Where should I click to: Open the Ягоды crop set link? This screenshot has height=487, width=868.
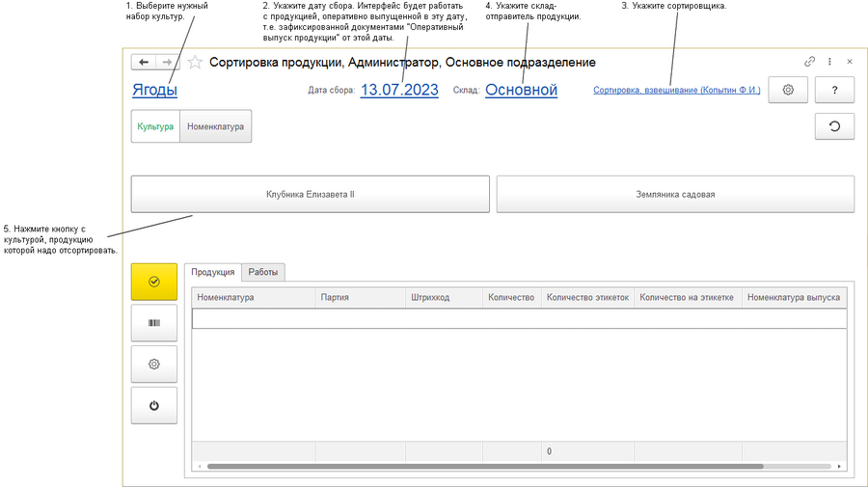(154, 90)
